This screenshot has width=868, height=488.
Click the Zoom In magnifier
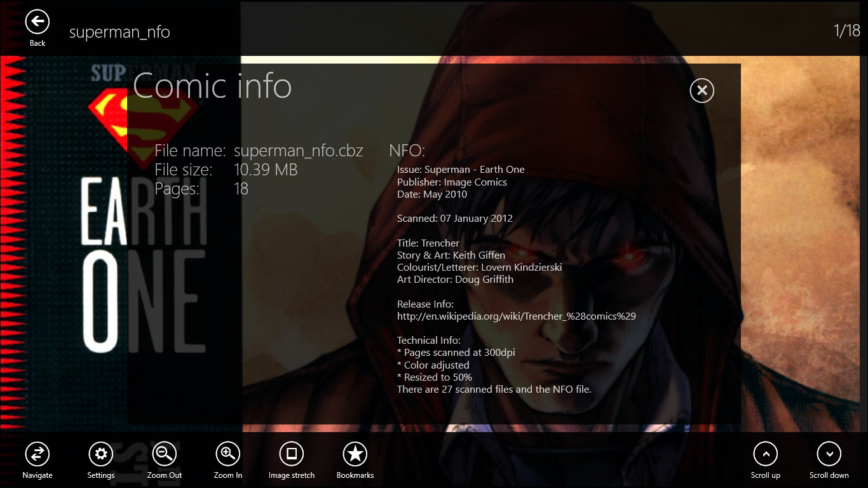coord(228,454)
